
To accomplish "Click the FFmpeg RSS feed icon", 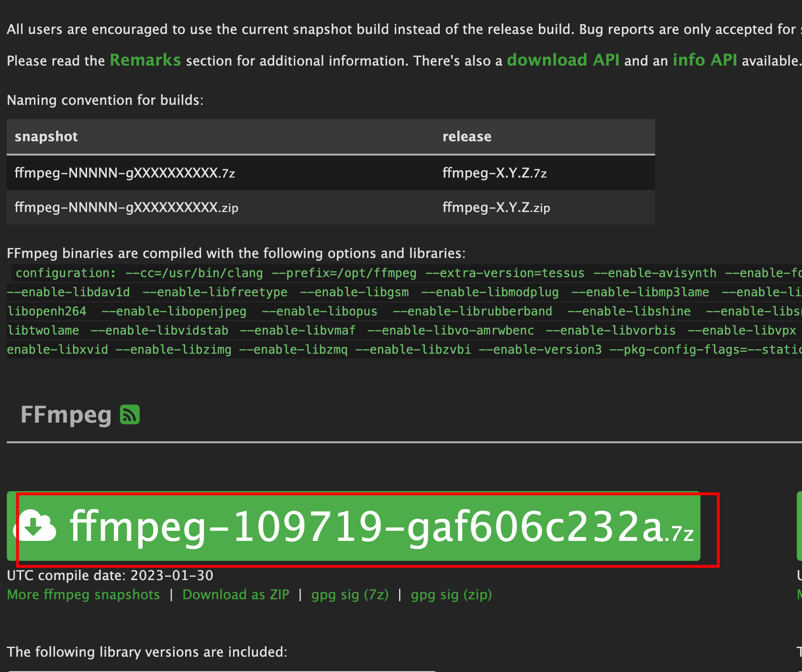I will click(x=130, y=414).
